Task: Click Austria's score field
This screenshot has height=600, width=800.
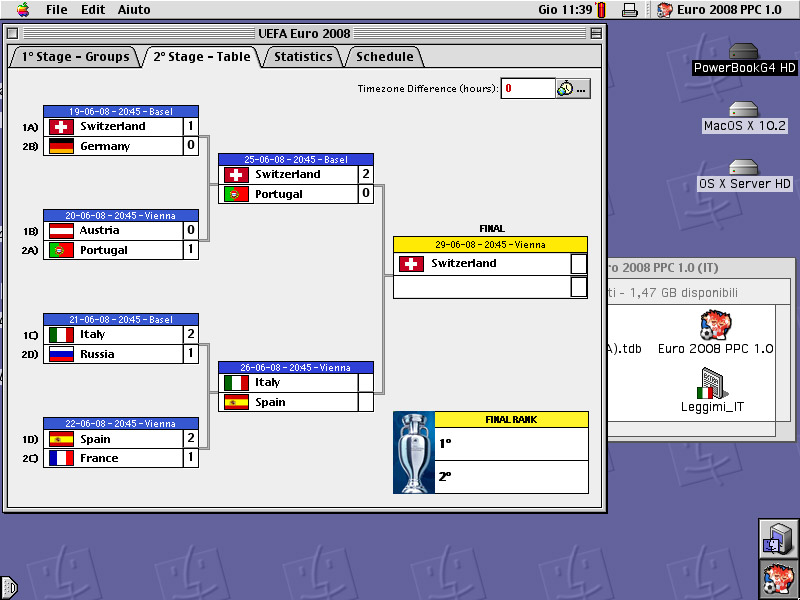Action: tap(191, 231)
